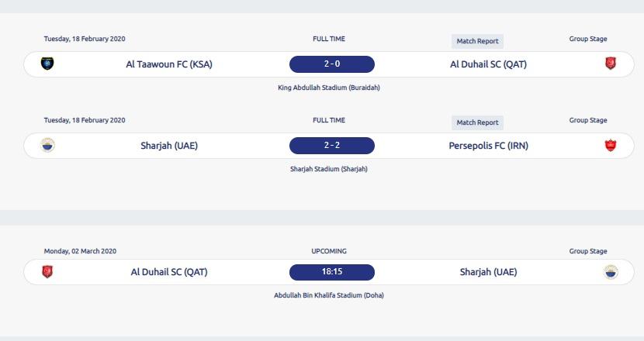This screenshot has height=341, width=644.
Task: Click Al Duhail crest in upcoming match
Action: 47,272
